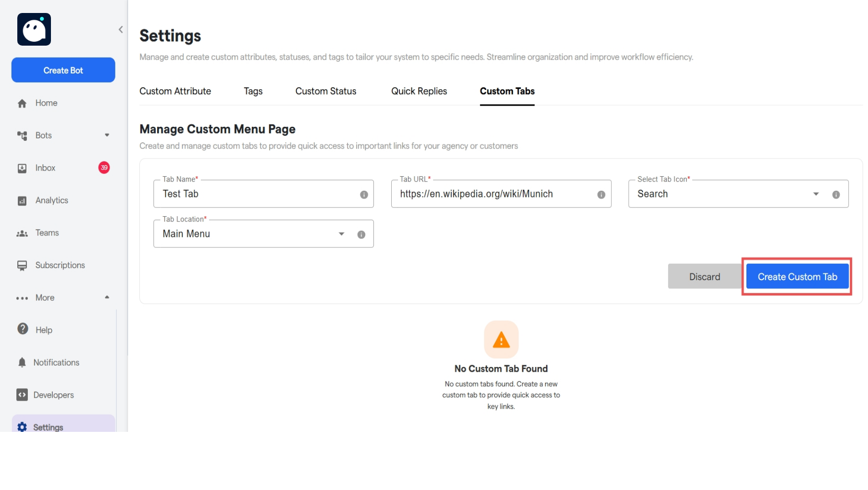Screen dimensions: 868x490
Task: Click the No Custom Tab Found message
Action: (x=501, y=369)
